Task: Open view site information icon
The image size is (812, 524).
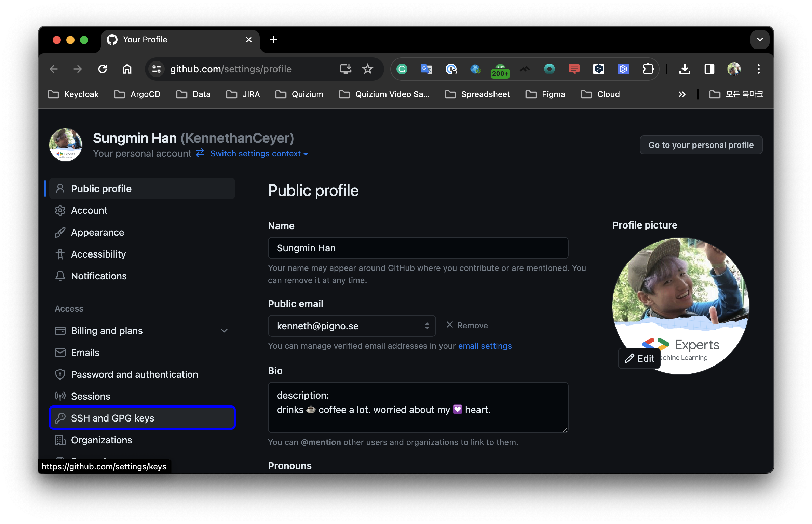Action: [157, 69]
